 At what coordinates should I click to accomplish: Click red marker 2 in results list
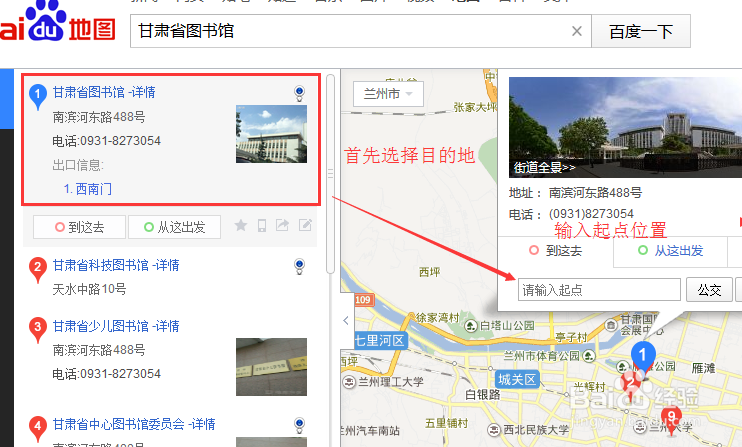(38, 270)
